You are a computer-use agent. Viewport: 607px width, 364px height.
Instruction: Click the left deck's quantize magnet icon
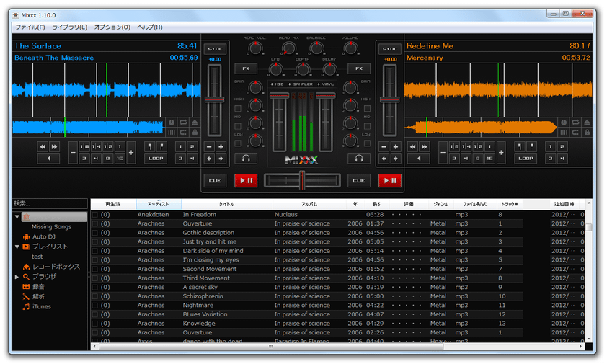(x=183, y=133)
